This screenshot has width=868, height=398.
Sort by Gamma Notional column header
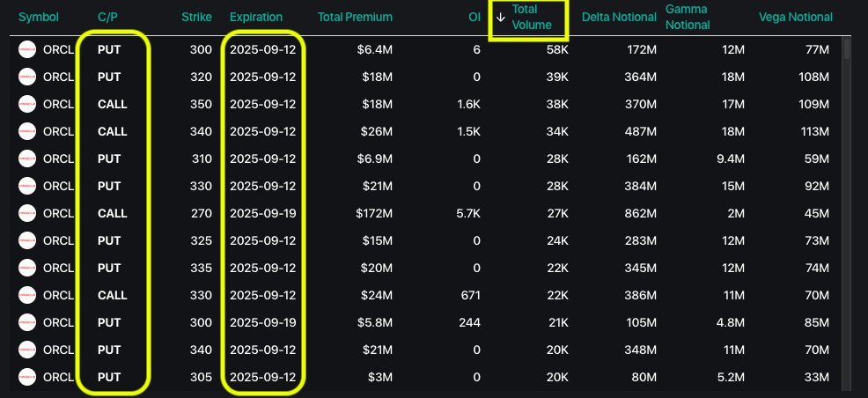click(688, 17)
